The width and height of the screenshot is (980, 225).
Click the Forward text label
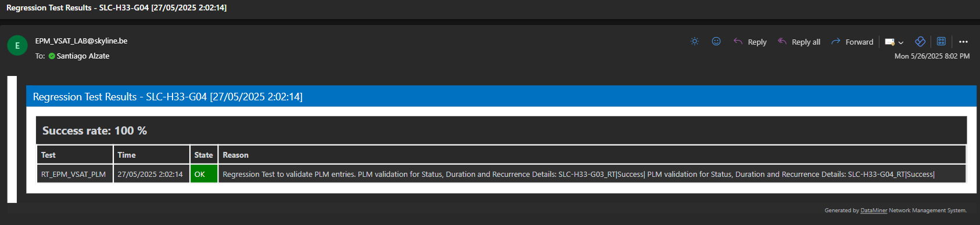(859, 42)
